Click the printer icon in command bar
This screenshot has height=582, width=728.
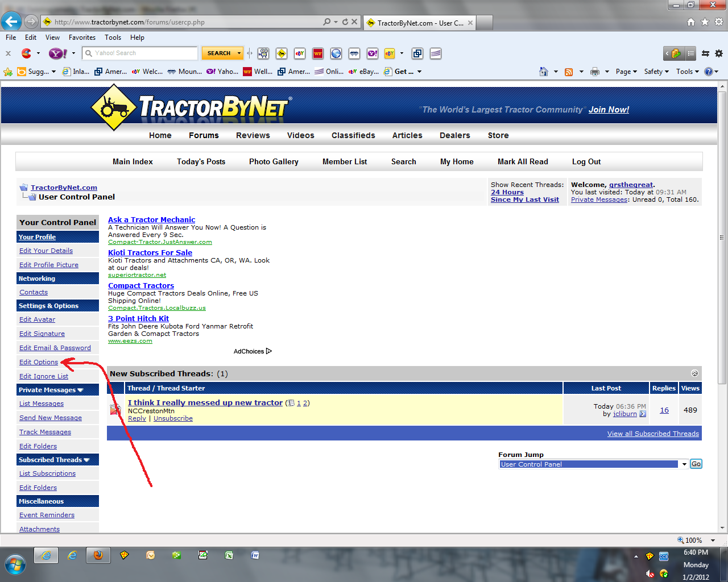pyautogui.click(x=595, y=72)
